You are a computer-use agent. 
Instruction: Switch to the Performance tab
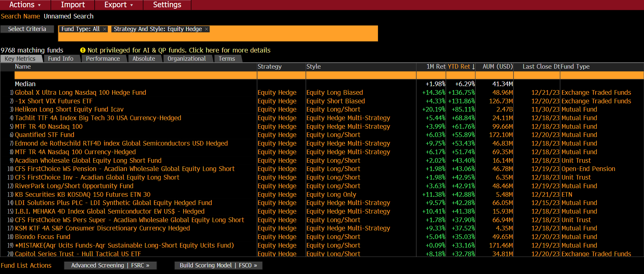point(103,59)
